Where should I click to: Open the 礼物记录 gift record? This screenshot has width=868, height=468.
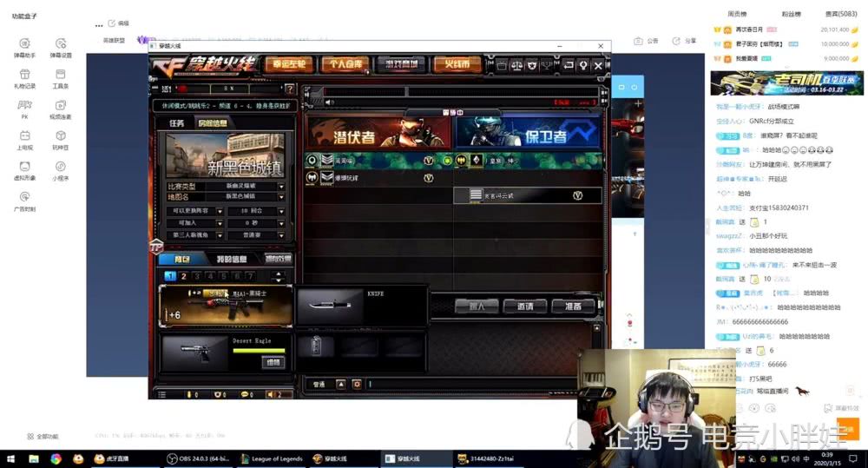[24, 79]
